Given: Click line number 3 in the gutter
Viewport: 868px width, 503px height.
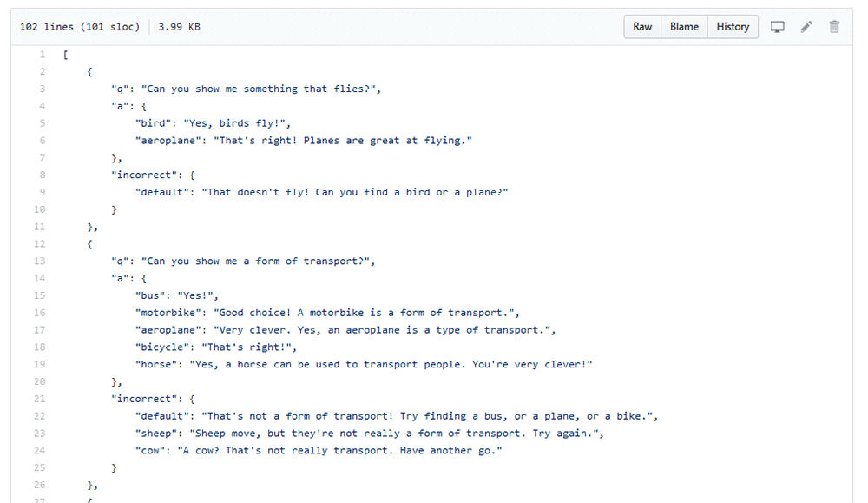Looking at the screenshot, I should pyautogui.click(x=42, y=89).
